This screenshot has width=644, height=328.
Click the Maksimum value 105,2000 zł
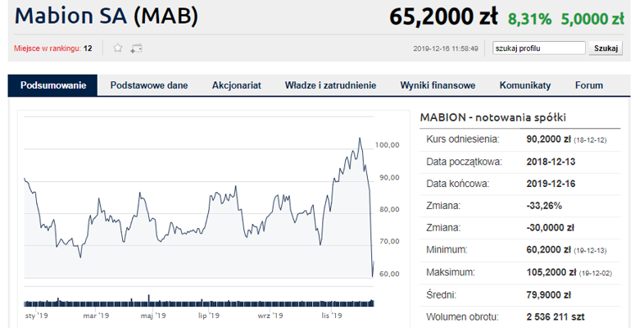[551, 272]
